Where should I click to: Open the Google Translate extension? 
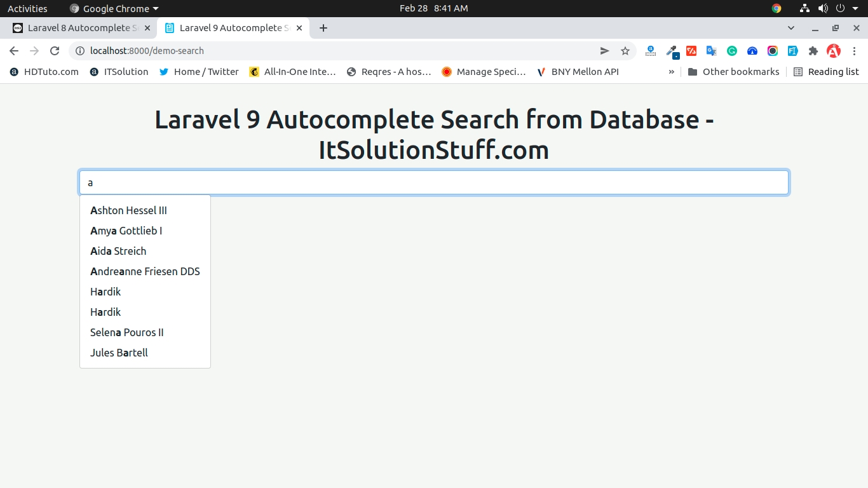click(x=712, y=51)
